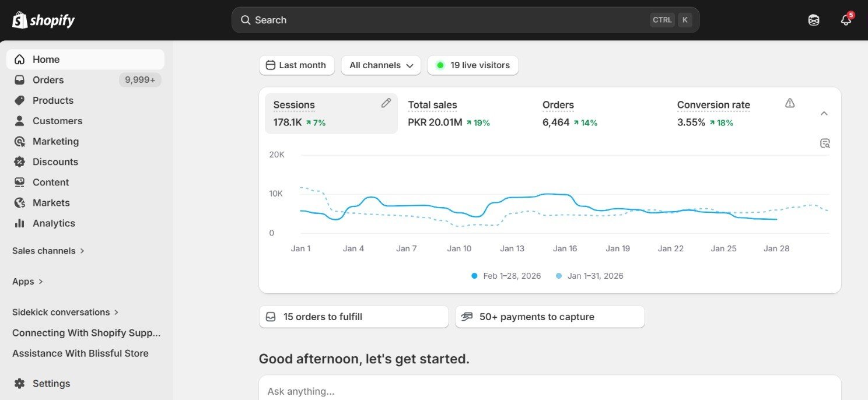
Task: Click the Discounts badge icon
Action: coord(20,162)
